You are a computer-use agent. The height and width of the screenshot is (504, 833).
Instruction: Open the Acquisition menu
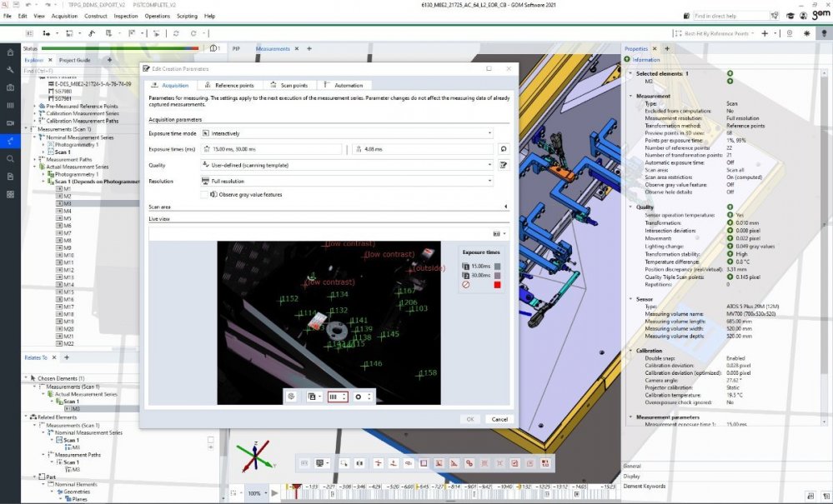pos(64,16)
